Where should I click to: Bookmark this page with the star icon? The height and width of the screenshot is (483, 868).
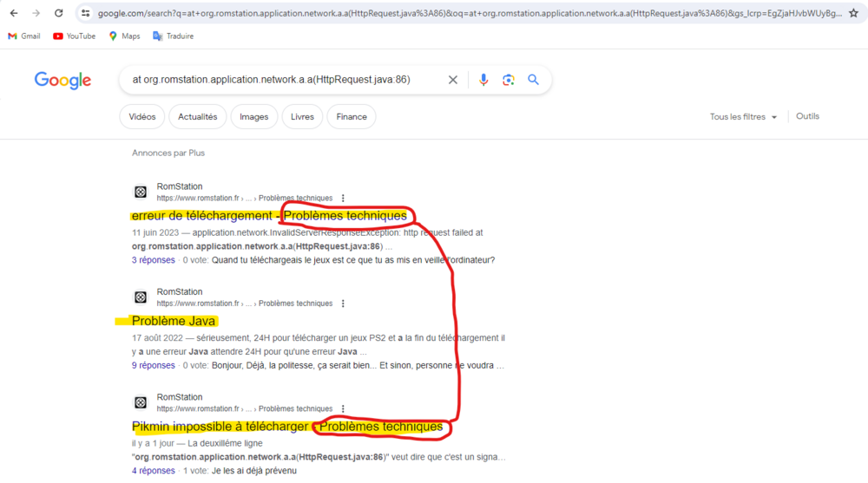point(853,13)
